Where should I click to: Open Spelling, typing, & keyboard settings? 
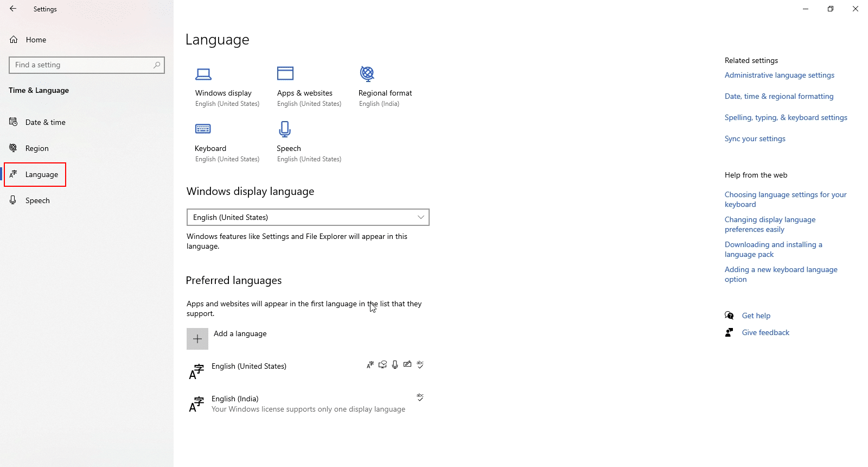tap(786, 118)
